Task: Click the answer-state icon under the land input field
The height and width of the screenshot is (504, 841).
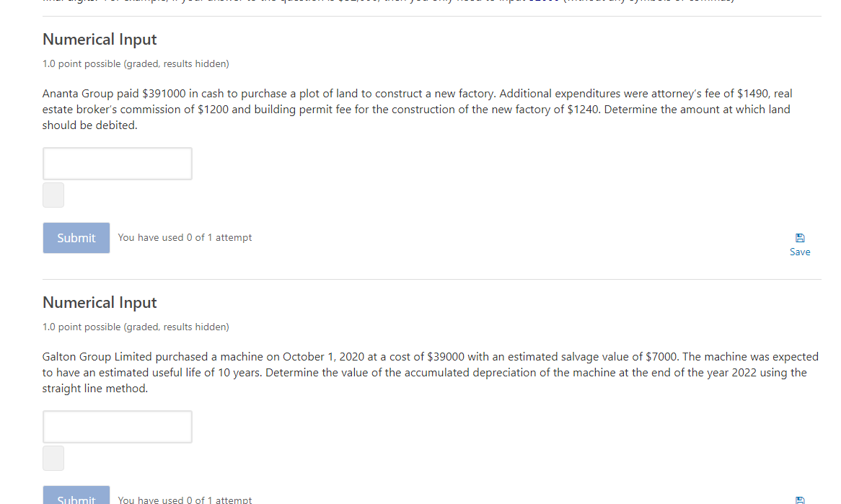Action: pyautogui.click(x=53, y=195)
